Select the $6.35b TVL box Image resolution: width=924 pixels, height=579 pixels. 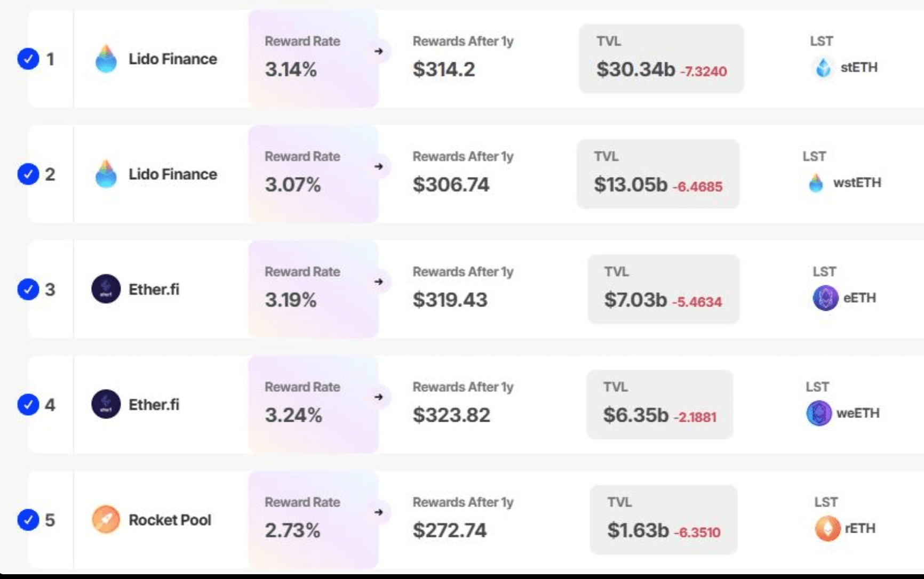(x=659, y=404)
